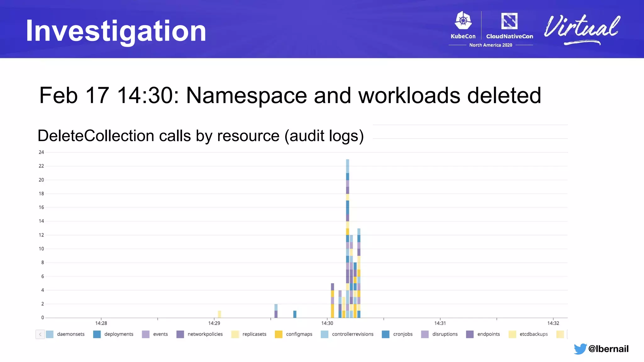Select the etcdbackups legend color swatch

[512, 334]
